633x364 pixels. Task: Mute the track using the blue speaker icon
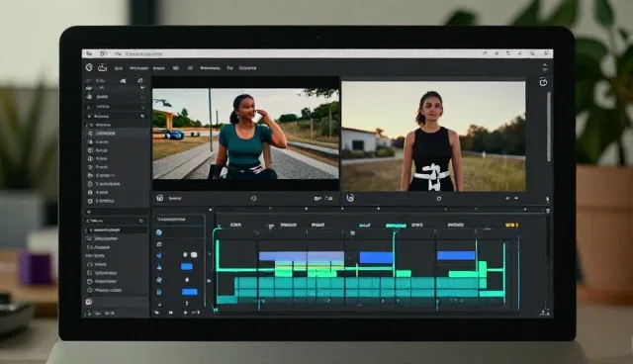click(159, 255)
